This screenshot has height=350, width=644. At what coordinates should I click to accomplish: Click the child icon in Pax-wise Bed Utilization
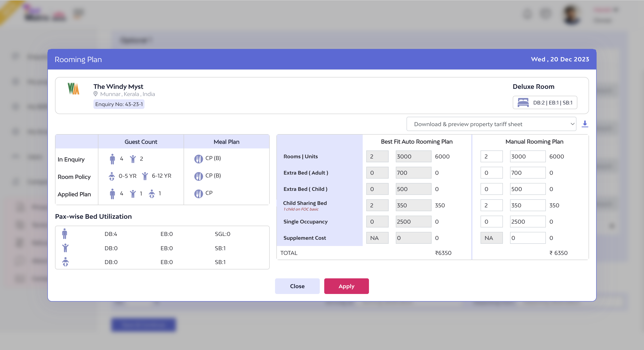click(65, 248)
